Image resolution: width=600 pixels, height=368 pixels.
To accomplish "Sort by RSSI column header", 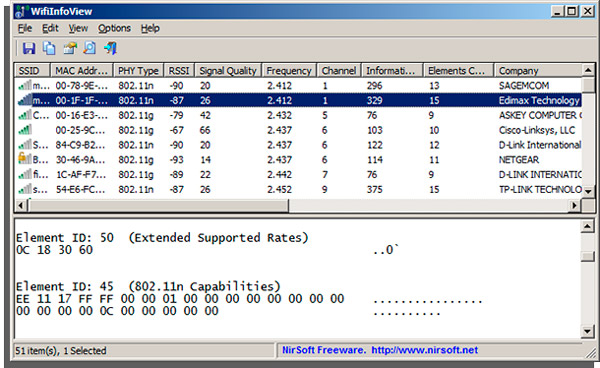I will coord(179,71).
